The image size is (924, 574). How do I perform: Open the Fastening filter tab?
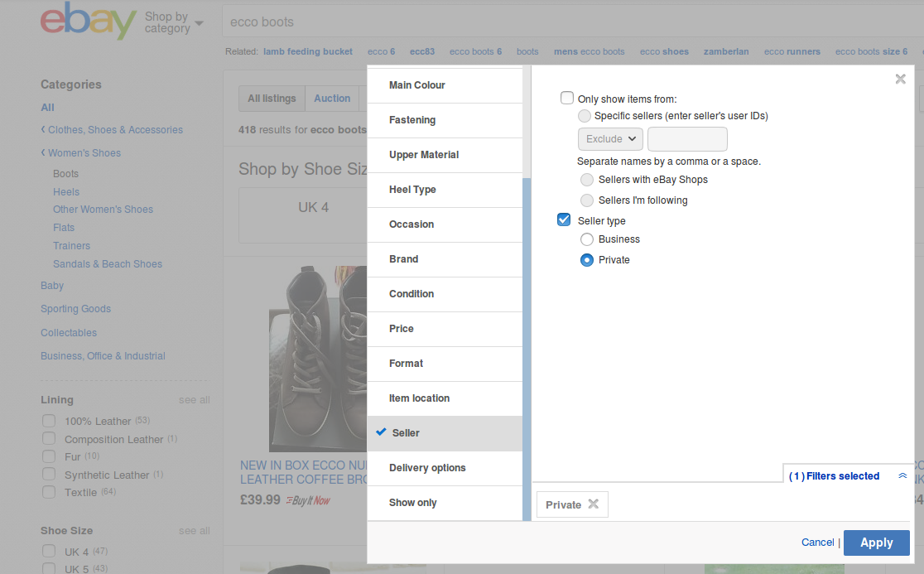pos(445,120)
